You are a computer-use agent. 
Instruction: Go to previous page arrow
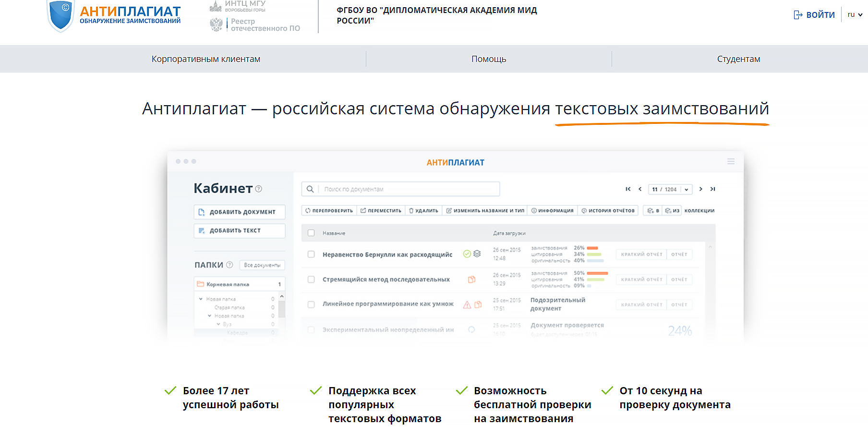click(640, 189)
